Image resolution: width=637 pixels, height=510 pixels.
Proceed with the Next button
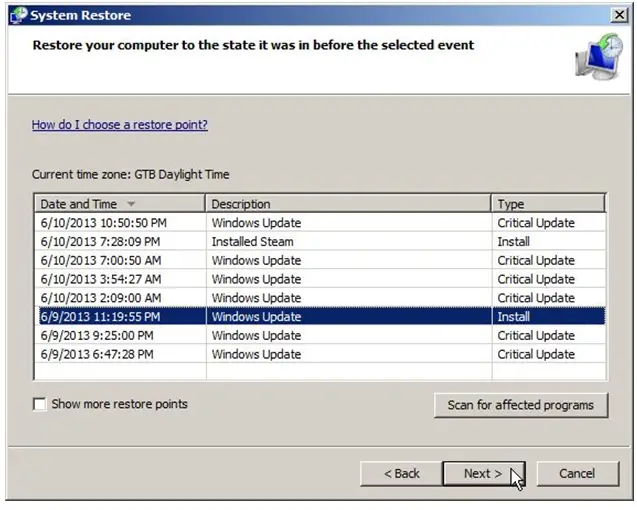(x=483, y=473)
